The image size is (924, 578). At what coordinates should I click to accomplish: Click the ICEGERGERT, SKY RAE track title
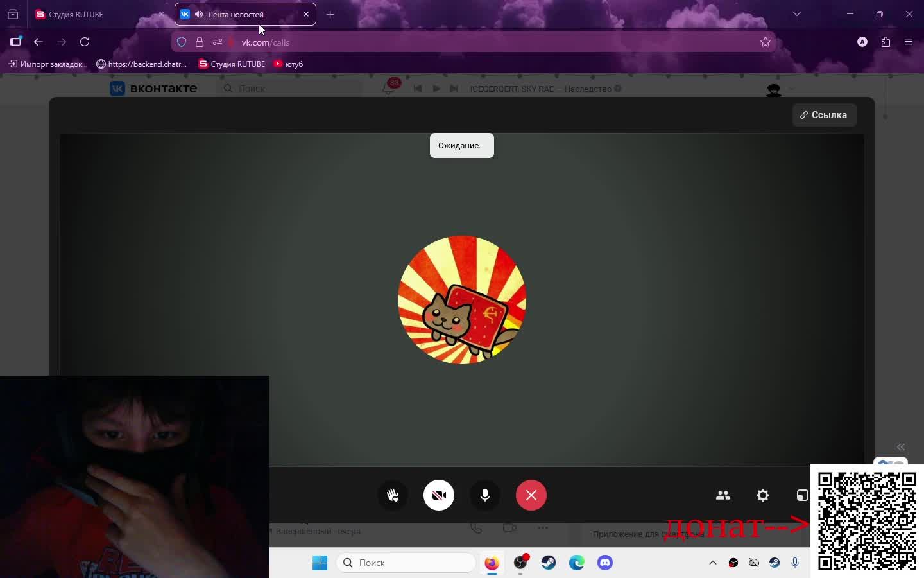pyautogui.click(x=541, y=89)
